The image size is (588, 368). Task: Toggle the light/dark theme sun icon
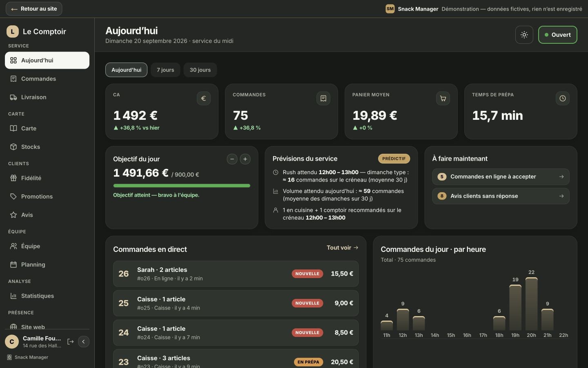[x=524, y=35]
